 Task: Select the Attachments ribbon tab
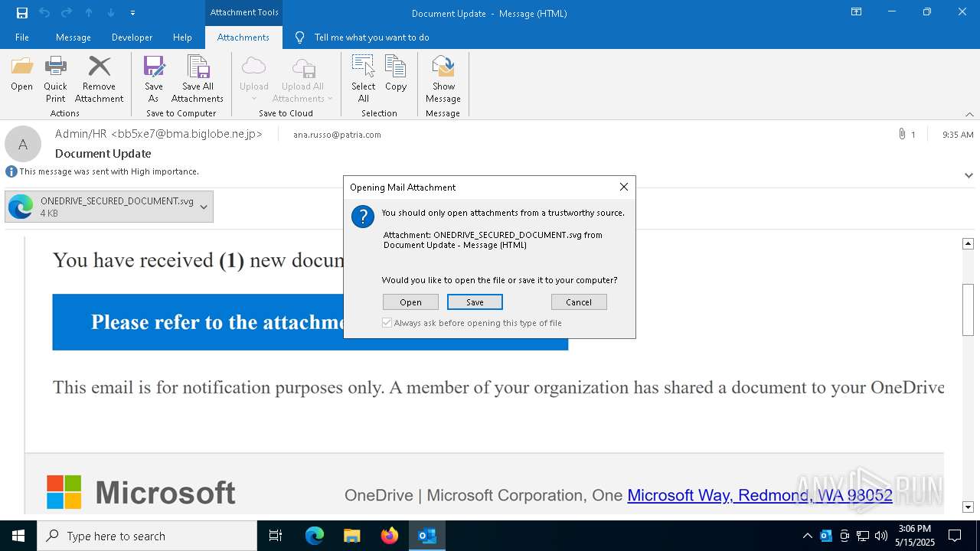[243, 37]
